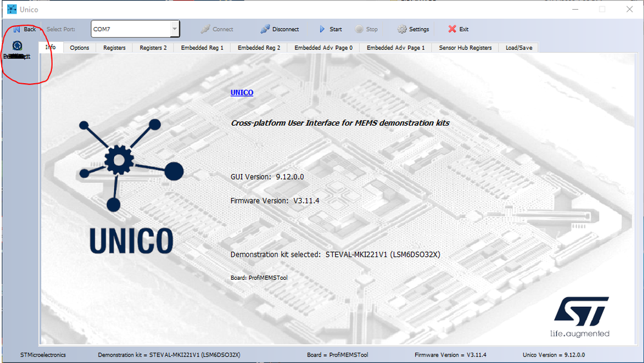Click status bar Board = ProfiMEMSTool entry
Viewport: 644px width, 363px height.
338,355
